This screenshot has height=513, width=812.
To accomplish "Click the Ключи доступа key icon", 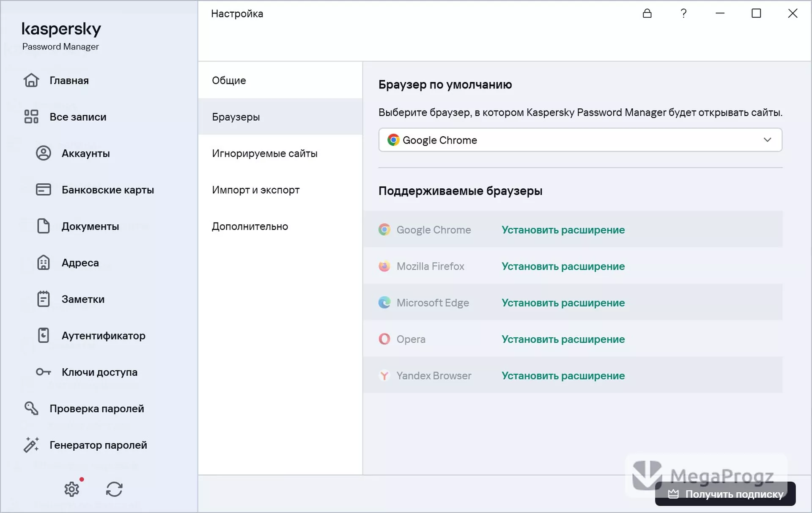I will [x=43, y=372].
